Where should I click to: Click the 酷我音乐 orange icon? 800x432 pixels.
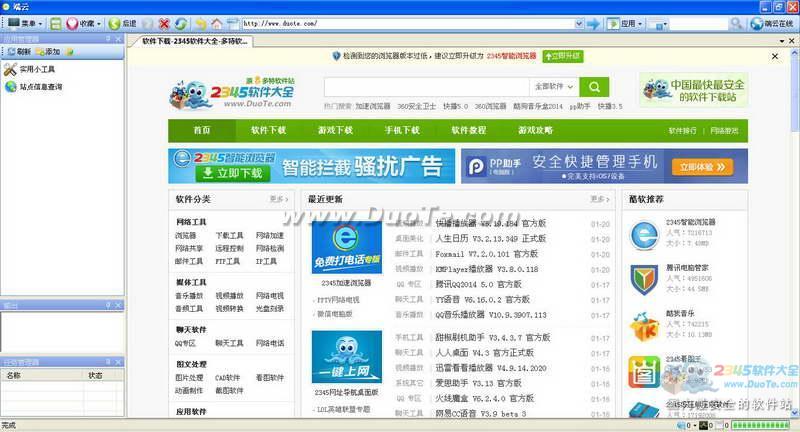tap(644, 326)
